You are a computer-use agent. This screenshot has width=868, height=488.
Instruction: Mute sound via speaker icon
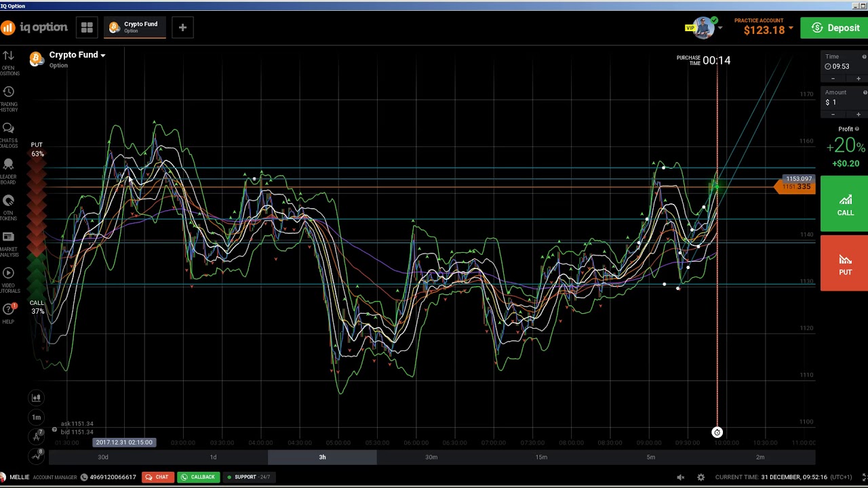click(x=681, y=477)
